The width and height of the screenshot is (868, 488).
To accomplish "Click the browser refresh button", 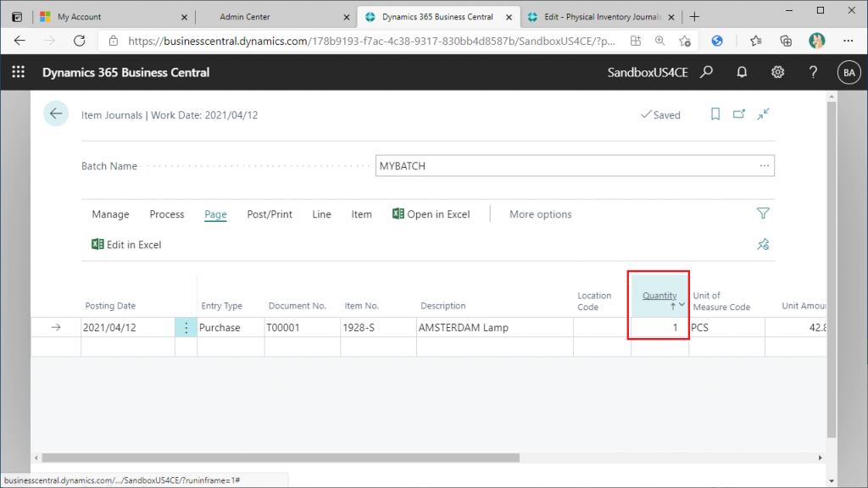I will coord(80,41).
